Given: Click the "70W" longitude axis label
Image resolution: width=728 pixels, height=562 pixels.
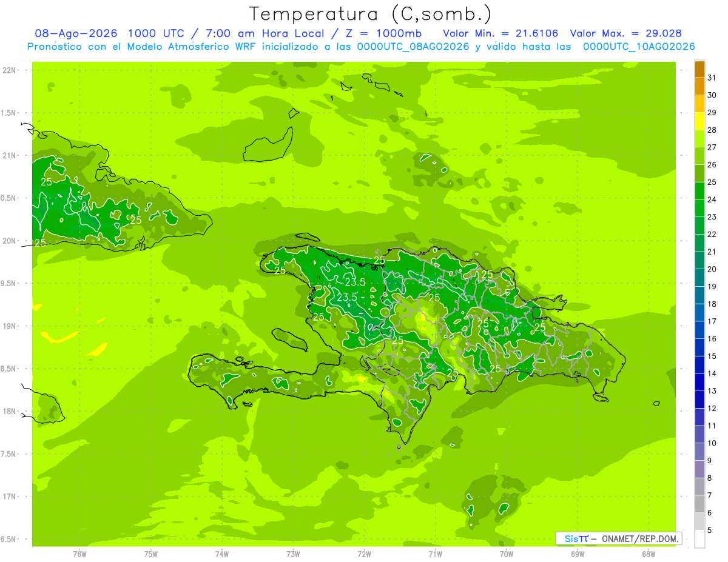Looking at the screenshot, I should [x=506, y=554].
